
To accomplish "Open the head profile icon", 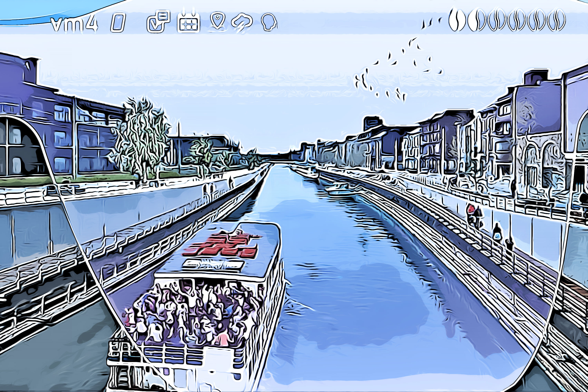I will click(x=269, y=22).
